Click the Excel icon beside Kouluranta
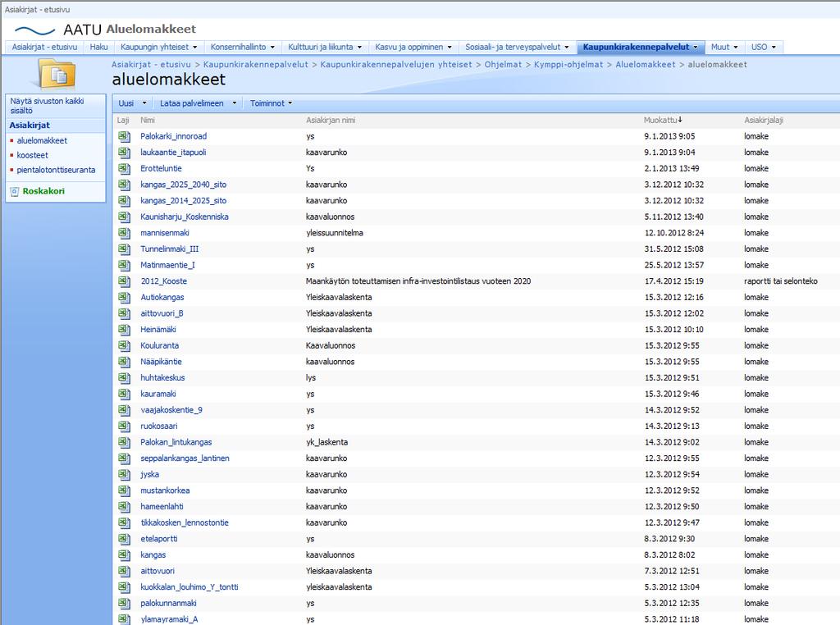The height and width of the screenshot is (625, 840). click(x=125, y=345)
